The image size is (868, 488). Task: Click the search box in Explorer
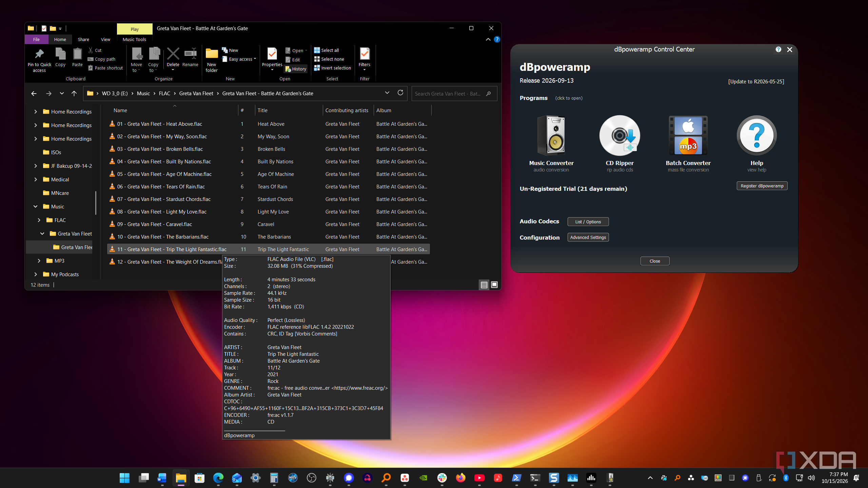tap(454, 94)
